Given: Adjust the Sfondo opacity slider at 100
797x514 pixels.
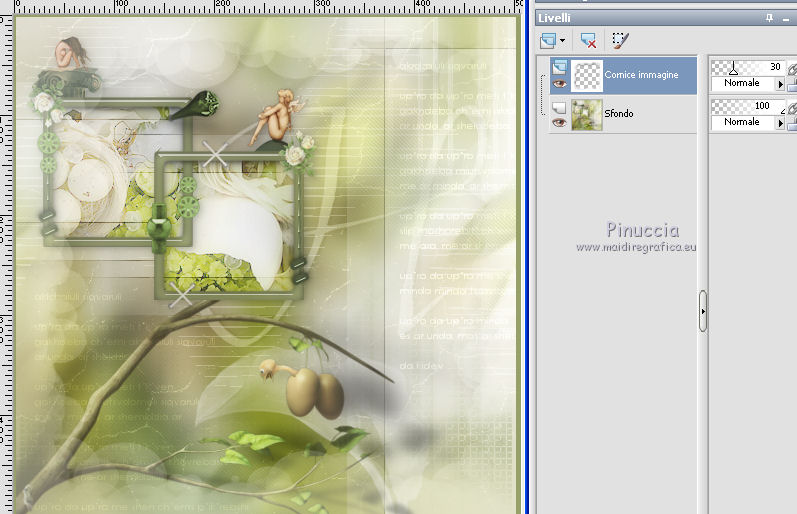Looking at the screenshot, I should pyautogui.click(x=748, y=106).
